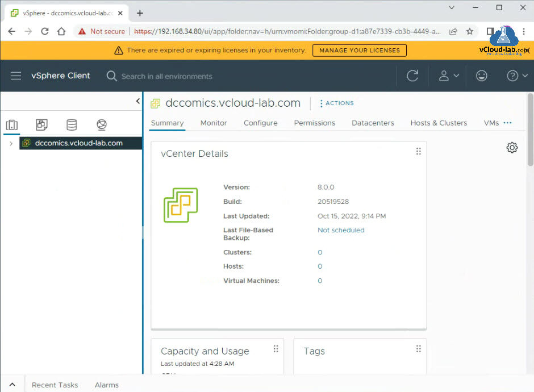Click the refresh icon in header
The height and width of the screenshot is (392, 534).
coord(413,76)
